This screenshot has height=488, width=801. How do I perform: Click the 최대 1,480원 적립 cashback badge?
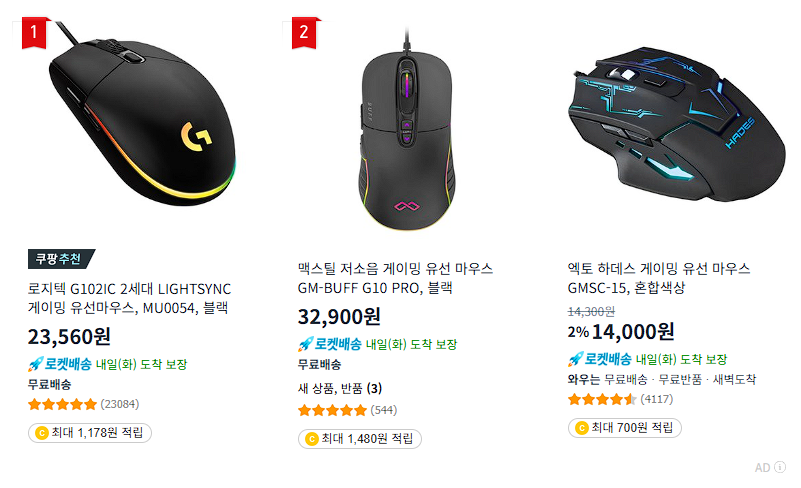click(360, 439)
